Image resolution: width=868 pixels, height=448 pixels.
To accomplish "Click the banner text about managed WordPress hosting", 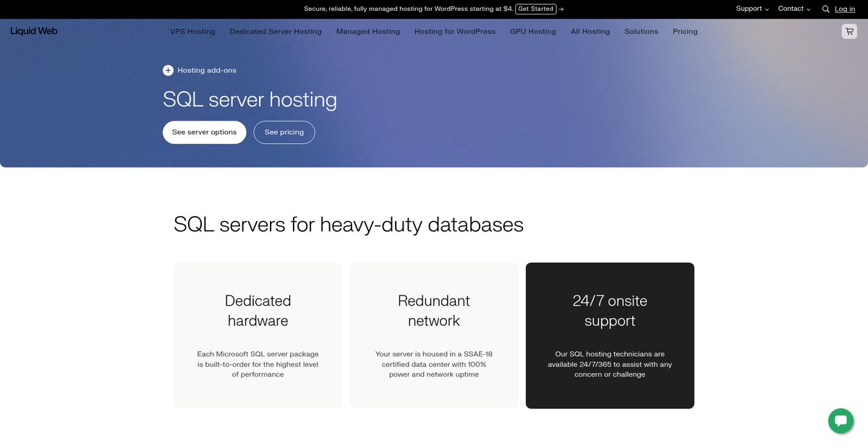I will coord(409,9).
